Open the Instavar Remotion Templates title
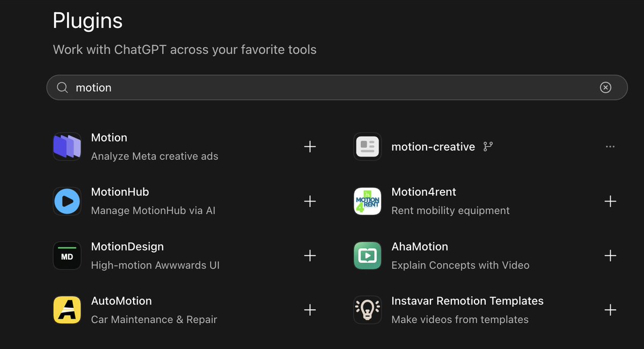Image resolution: width=644 pixels, height=349 pixels. pyautogui.click(x=467, y=301)
